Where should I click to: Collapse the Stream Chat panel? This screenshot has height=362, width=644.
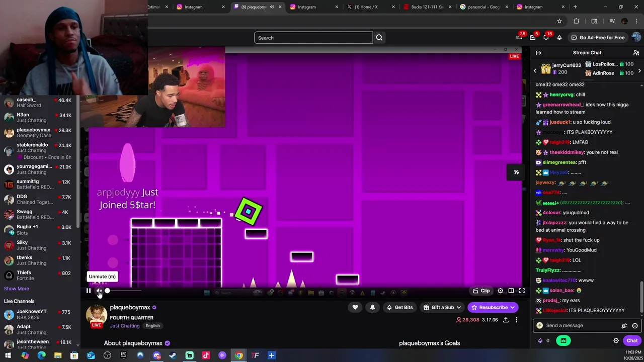[x=538, y=53]
